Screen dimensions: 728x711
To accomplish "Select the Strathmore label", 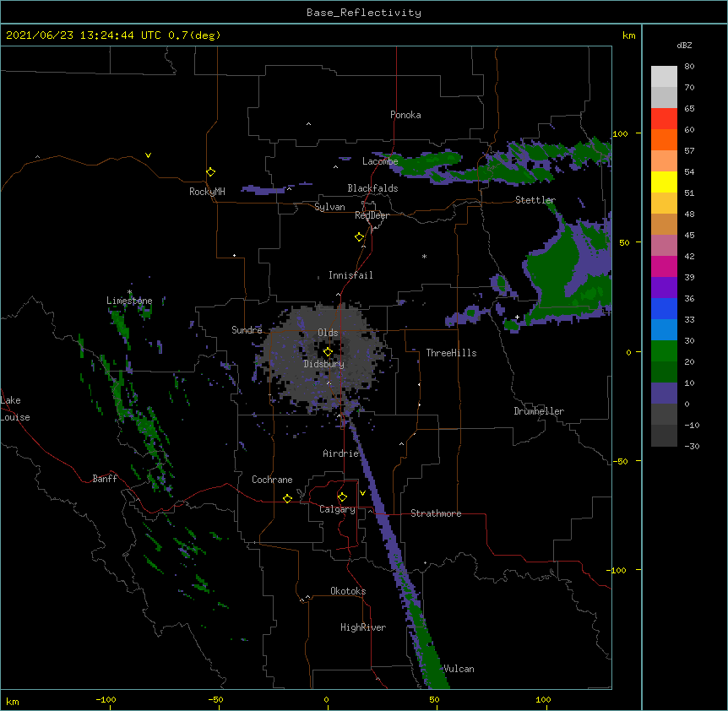I will pos(436,513).
